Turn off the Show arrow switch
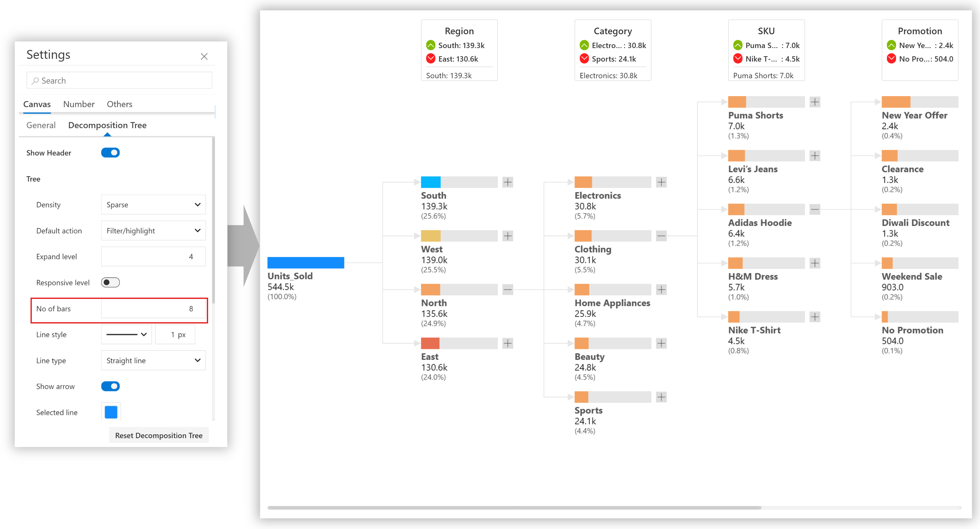 click(110, 386)
